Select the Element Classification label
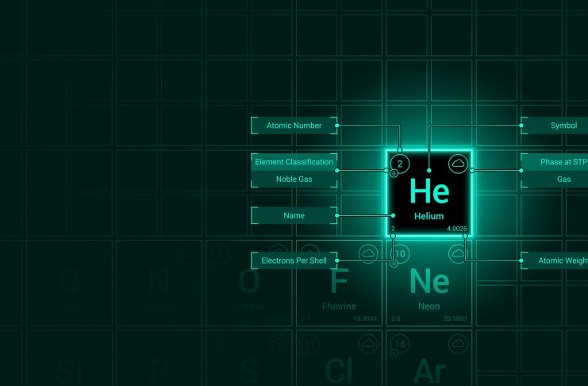588x386 pixels. (x=294, y=162)
